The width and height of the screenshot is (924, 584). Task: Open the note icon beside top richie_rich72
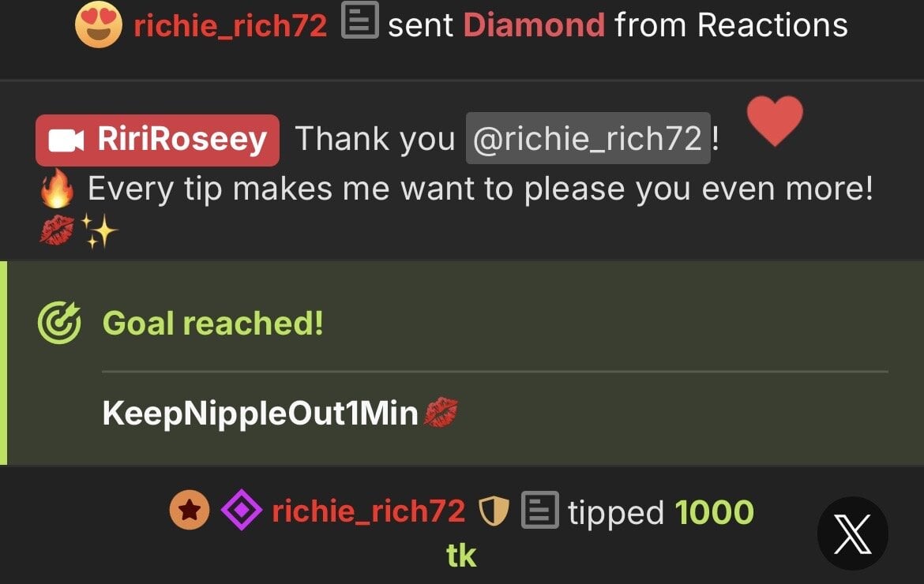[x=359, y=21]
